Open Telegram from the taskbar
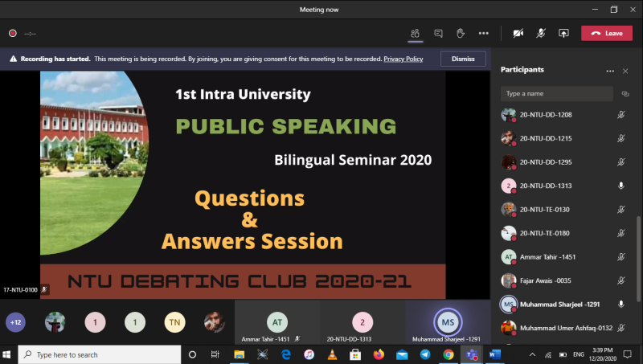The image size is (643, 364). pyautogui.click(x=424, y=354)
